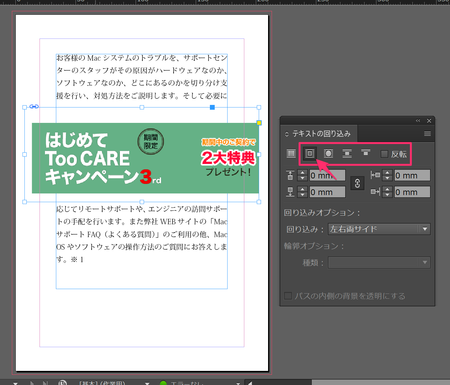
Task: Select the Jump object wrap icon
Action: (x=347, y=153)
